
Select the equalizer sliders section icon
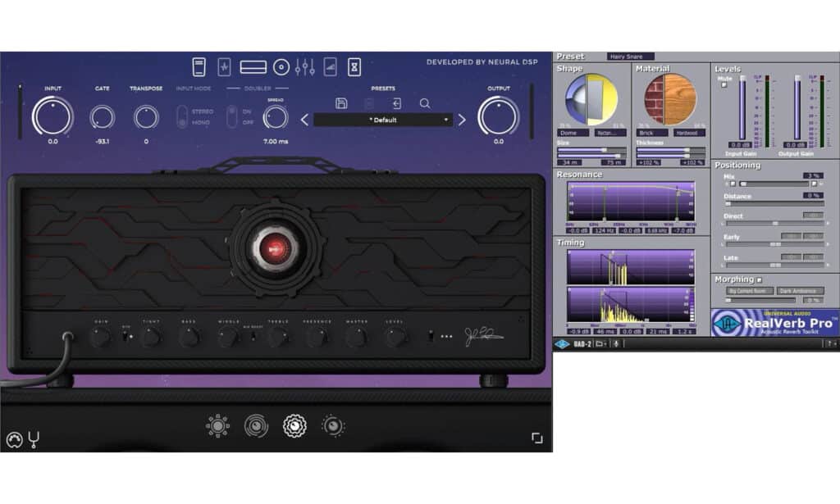(x=304, y=66)
